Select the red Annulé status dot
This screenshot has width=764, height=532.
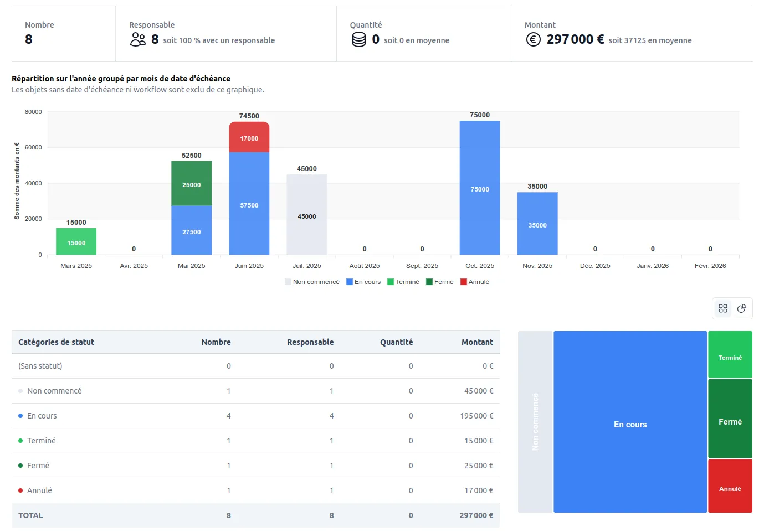tap(20, 490)
